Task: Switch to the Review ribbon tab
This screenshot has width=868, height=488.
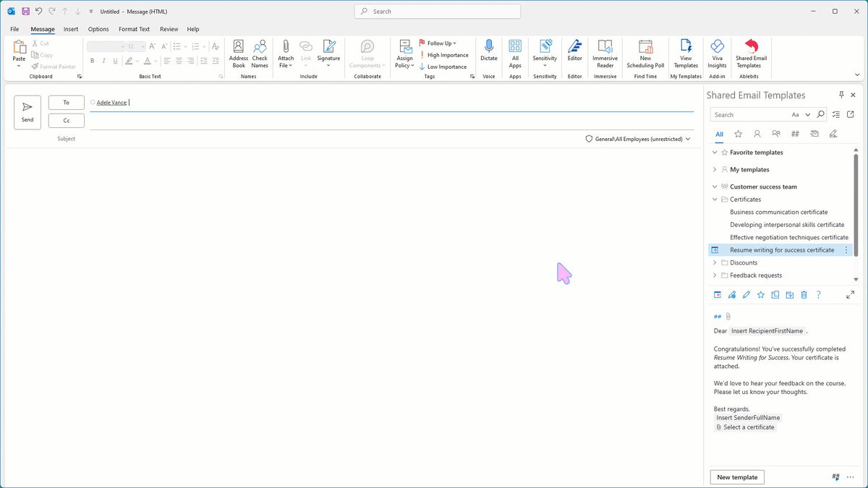Action: pos(169,29)
